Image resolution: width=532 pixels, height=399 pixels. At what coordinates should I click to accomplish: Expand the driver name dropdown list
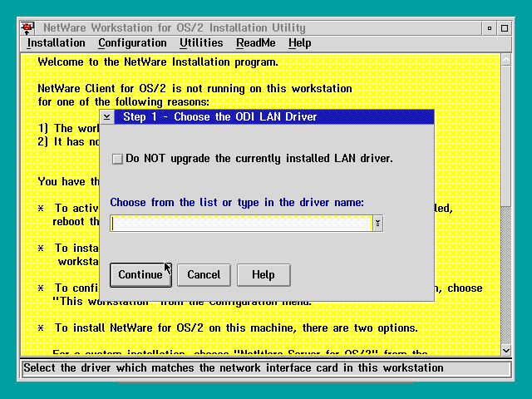[x=377, y=224]
